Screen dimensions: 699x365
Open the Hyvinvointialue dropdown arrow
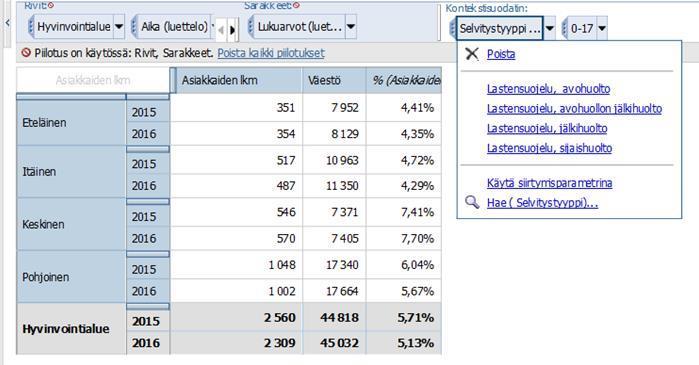tap(119, 27)
